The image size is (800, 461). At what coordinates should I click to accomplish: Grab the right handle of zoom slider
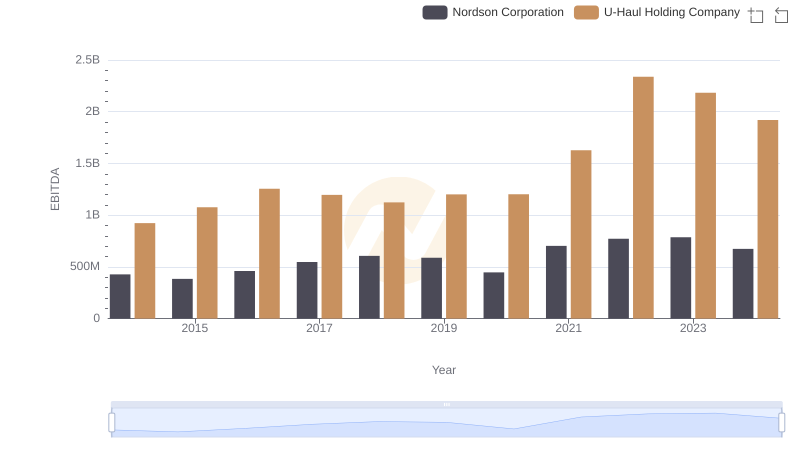pyautogui.click(x=781, y=422)
